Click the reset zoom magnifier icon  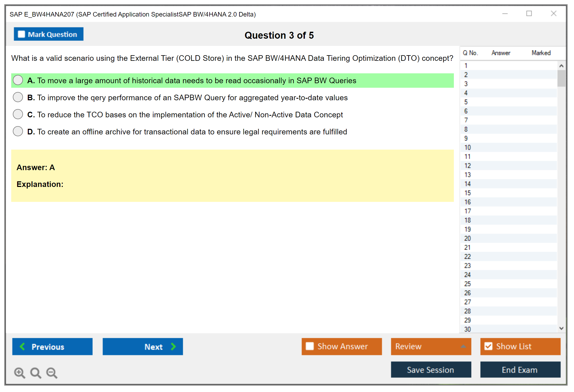coord(36,373)
